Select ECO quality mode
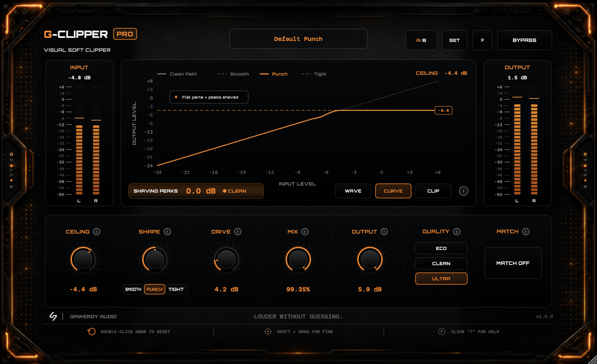This screenshot has width=597, height=364. point(441,248)
